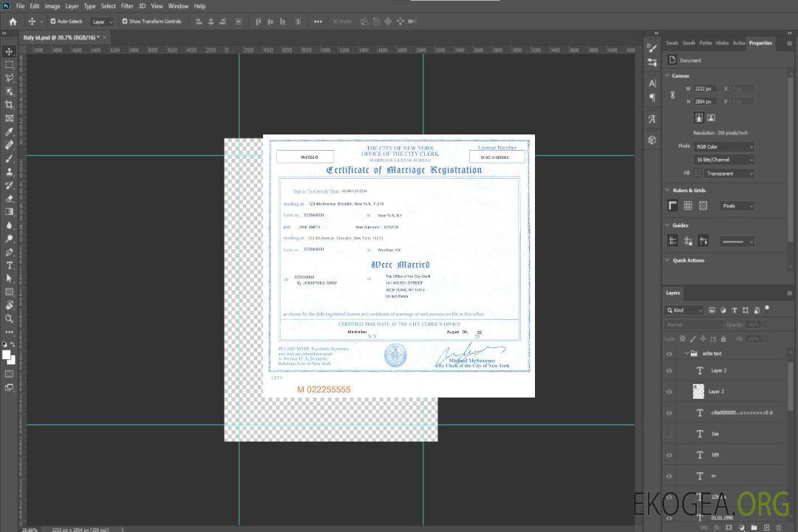Open the Window menu
The height and width of the screenshot is (532, 798).
pos(178,6)
